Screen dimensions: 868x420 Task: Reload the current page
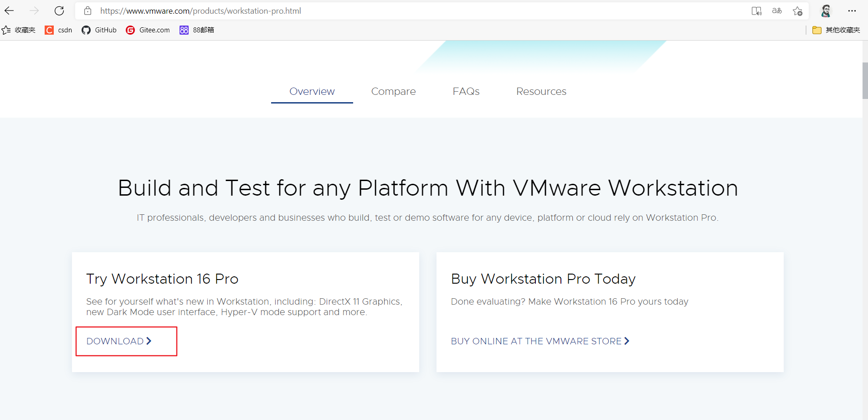(59, 10)
